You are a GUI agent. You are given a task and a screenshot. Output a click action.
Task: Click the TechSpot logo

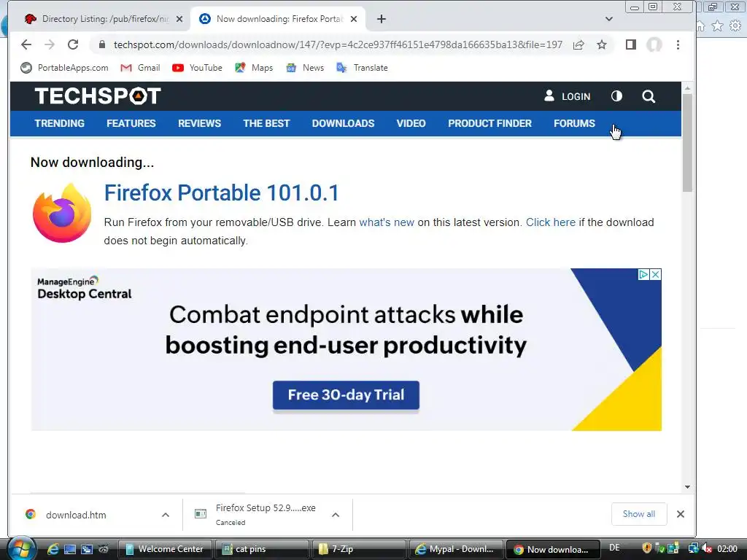point(98,96)
